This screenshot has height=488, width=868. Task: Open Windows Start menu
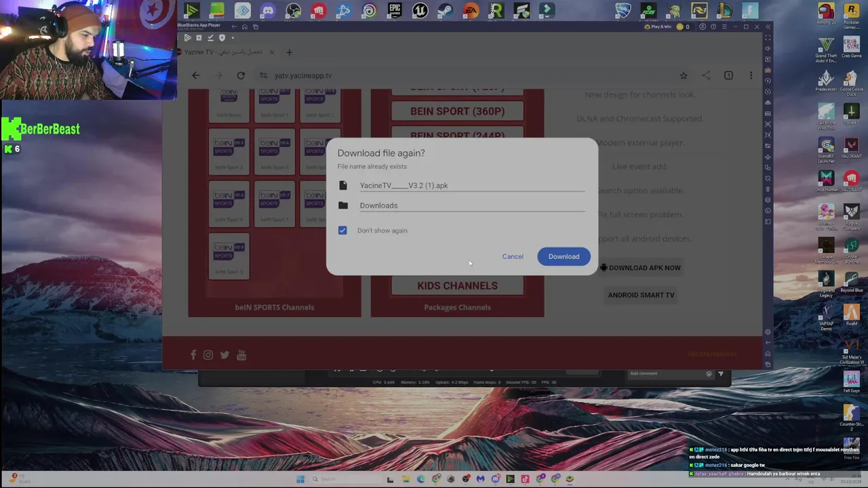(x=300, y=479)
